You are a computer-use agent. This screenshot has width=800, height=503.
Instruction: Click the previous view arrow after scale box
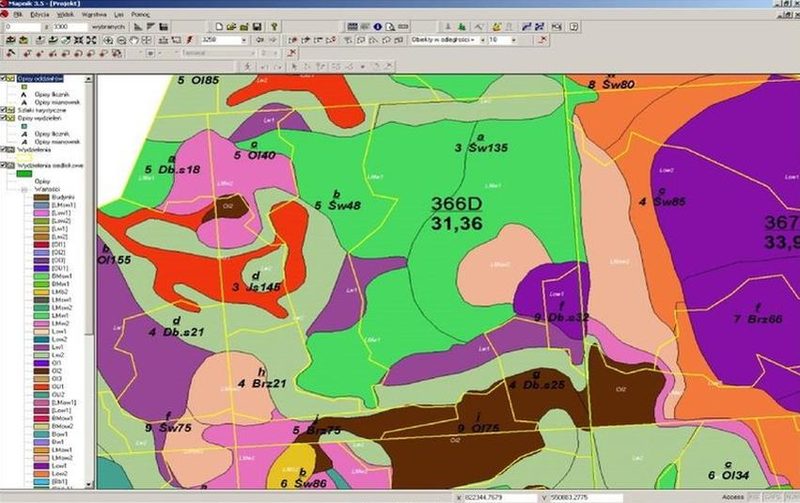[260, 40]
